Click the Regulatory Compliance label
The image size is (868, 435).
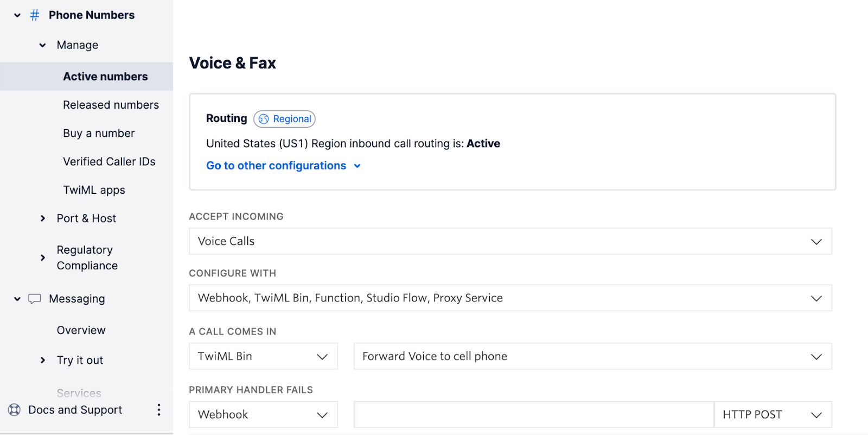87,257
